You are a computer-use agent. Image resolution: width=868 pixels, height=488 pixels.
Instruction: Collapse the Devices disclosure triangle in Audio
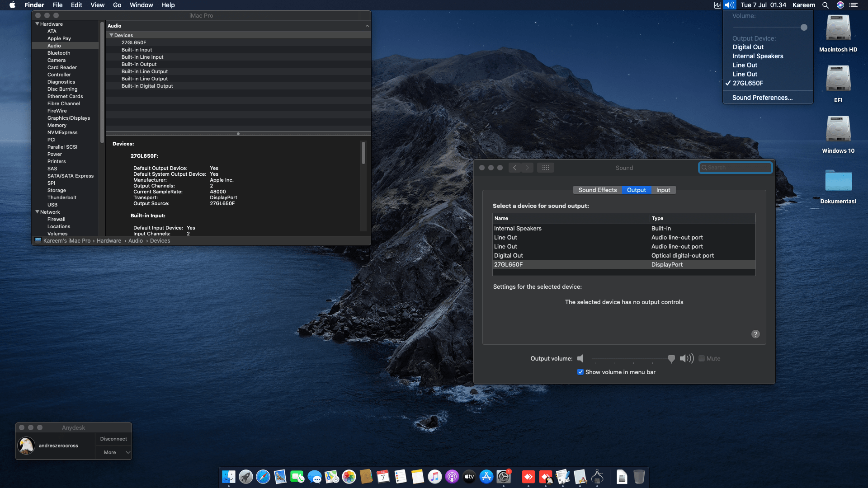111,35
